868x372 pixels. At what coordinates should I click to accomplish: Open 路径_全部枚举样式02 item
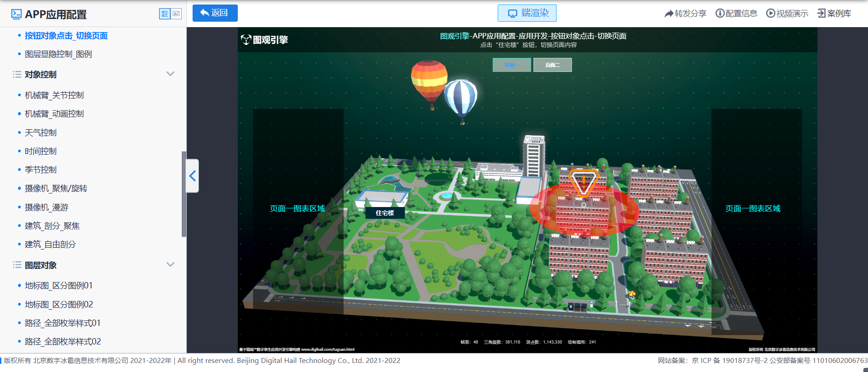(x=63, y=342)
